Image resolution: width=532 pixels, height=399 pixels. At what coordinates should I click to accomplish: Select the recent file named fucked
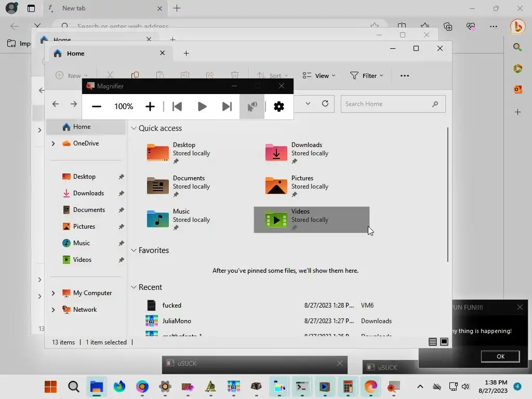click(171, 305)
